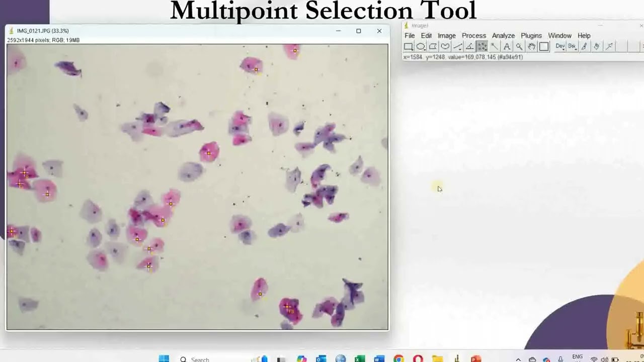Image resolution: width=644 pixels, height=362 pixels.
Task: Select the Straight Line tool
Action: tap(457, 47)
